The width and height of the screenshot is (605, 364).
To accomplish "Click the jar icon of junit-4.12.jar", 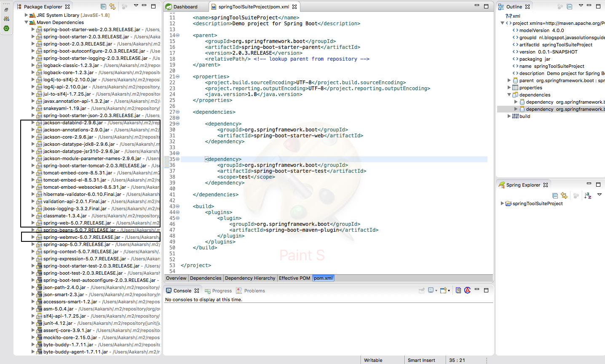I will click(39, 323).
